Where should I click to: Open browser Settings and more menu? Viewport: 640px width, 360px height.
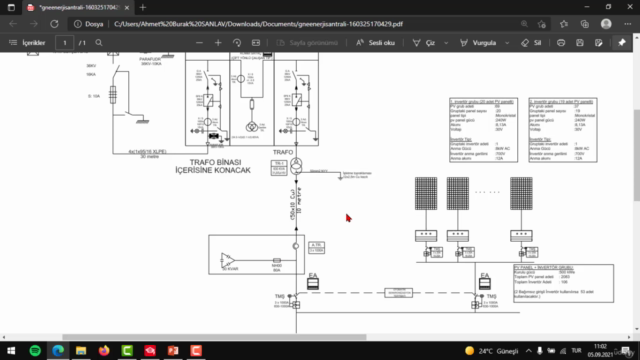coord(628,24)
